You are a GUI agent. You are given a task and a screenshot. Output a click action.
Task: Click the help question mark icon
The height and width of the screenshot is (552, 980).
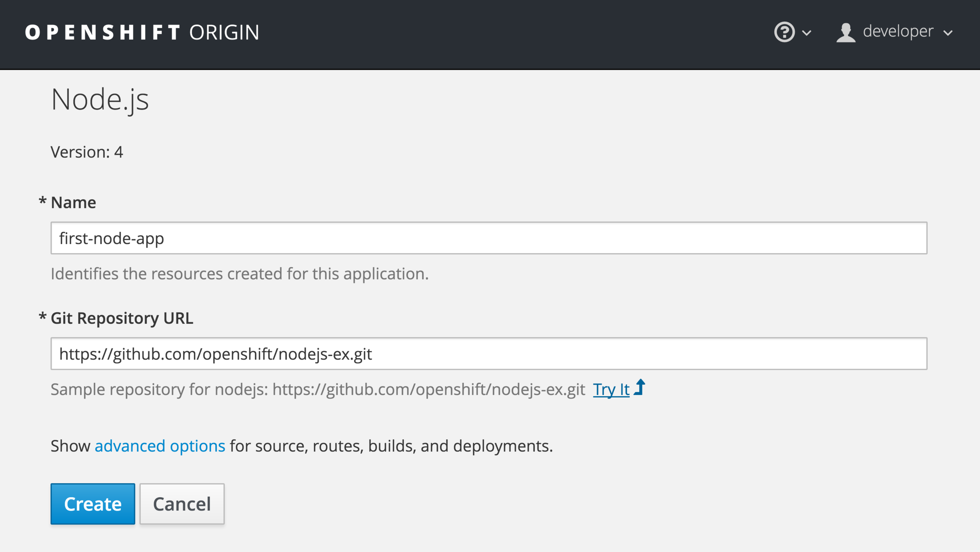[x=784, y=32]
